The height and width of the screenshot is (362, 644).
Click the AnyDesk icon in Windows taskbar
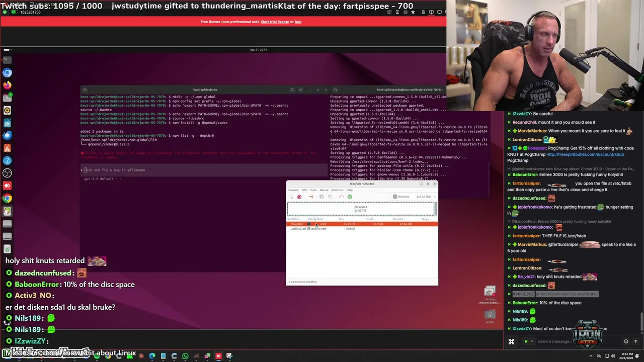pyautogui.click(x=218, y=356)
